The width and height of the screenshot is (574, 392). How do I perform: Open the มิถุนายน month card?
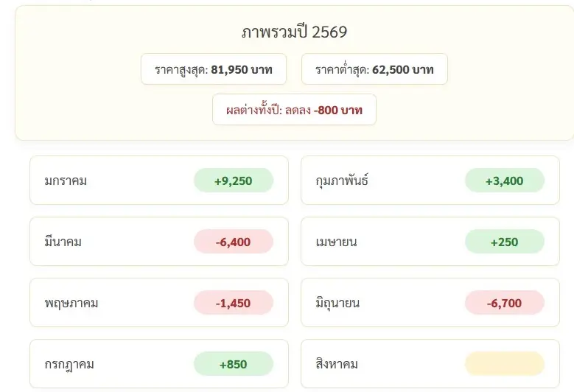click(x=430, y=302)
